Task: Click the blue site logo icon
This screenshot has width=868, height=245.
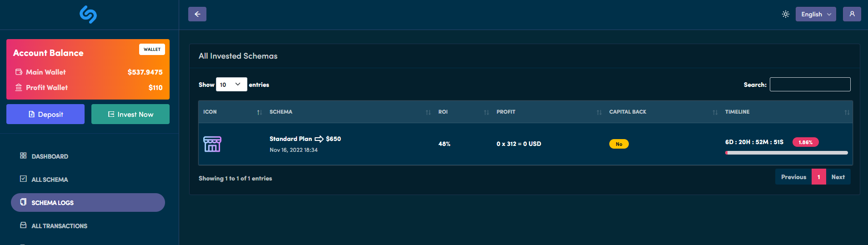Action: 88,15
